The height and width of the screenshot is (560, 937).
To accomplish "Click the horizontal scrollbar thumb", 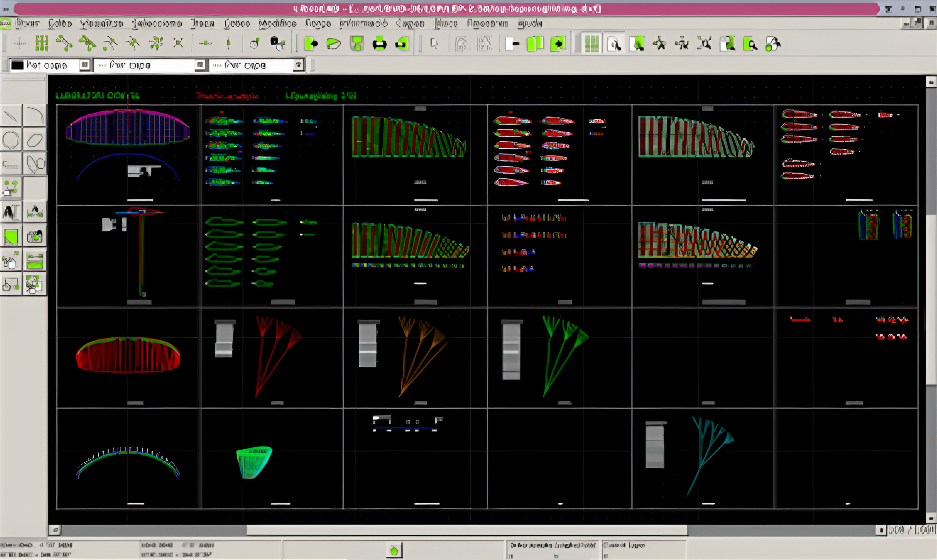I will (x=467, y=530).
